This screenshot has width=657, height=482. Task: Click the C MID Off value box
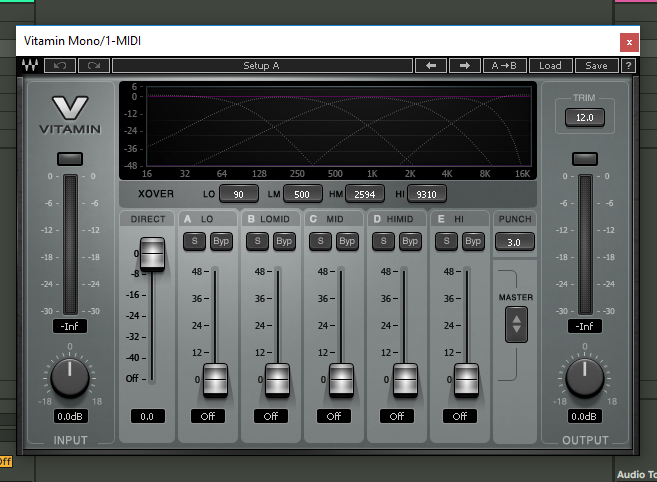[x=334, y=416]
